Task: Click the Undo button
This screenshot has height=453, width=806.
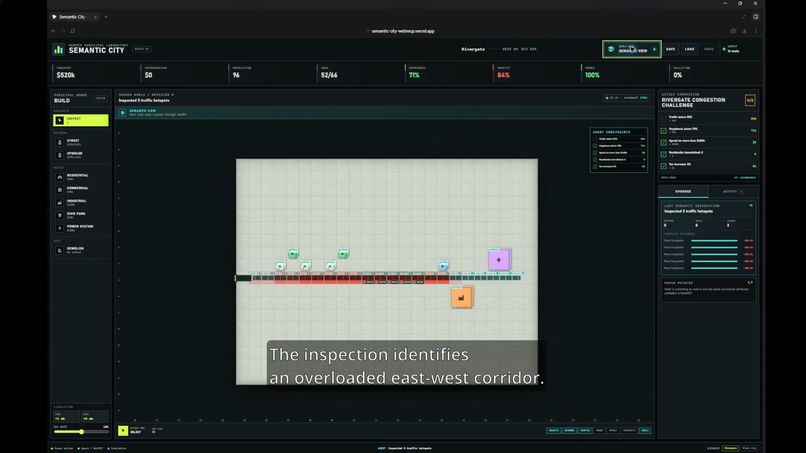Action: click(709, 49)
